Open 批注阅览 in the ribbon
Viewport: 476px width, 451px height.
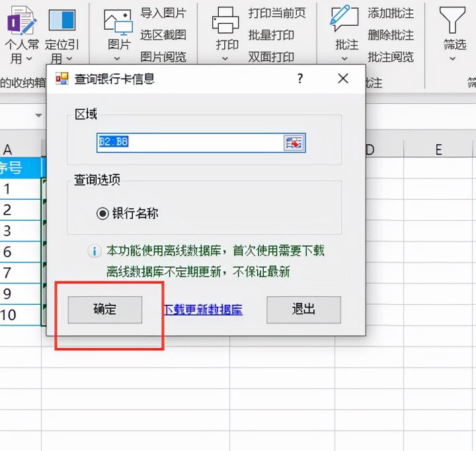pos(391,57)
